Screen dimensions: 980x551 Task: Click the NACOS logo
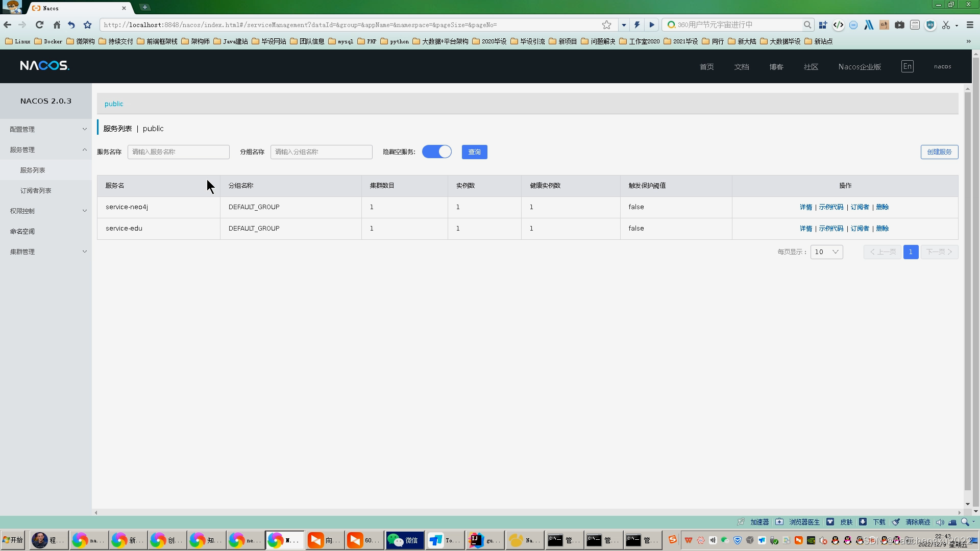[44, 66]
